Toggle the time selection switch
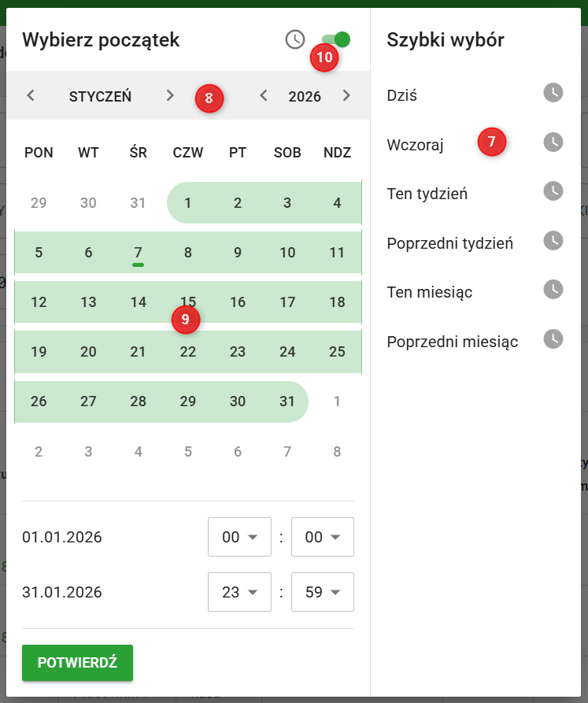The height and width of the screenshot is (703, 588). (336, 39)
